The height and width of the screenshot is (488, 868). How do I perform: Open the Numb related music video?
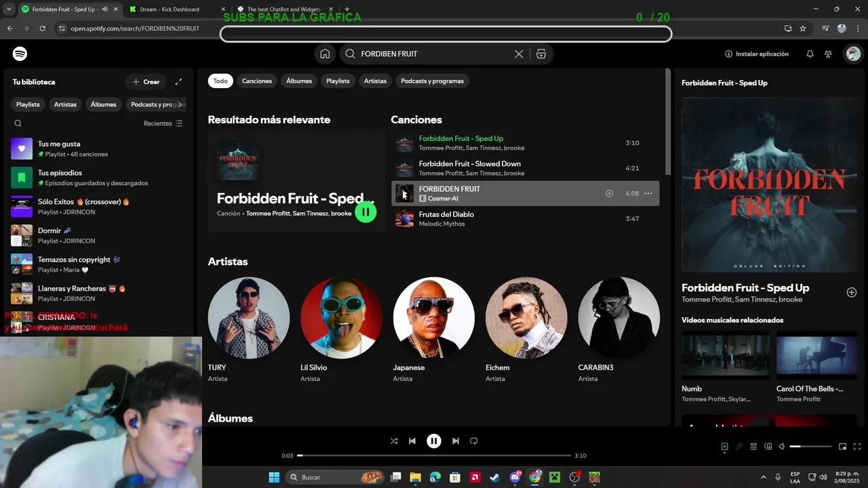pos(726,367)
